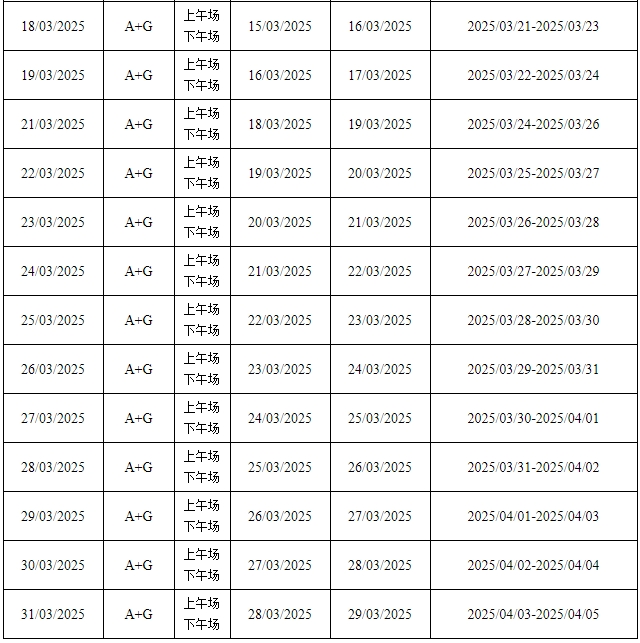Select the 28/03/2025 first-column cell
Viewport: 640px width, 643px height.
point(53,467)
